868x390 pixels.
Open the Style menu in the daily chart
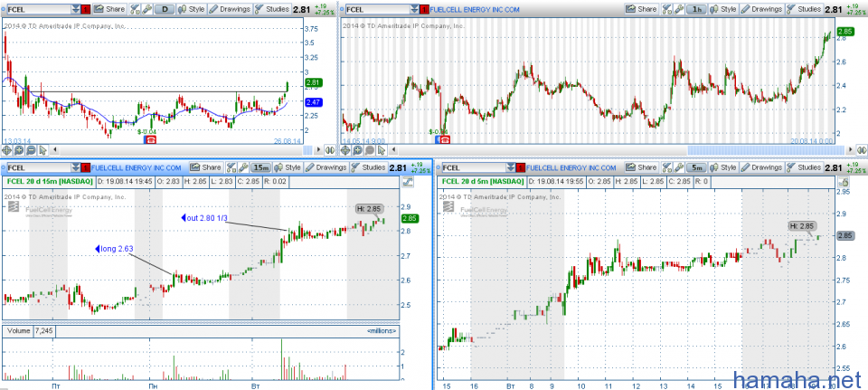pos(192,9)
